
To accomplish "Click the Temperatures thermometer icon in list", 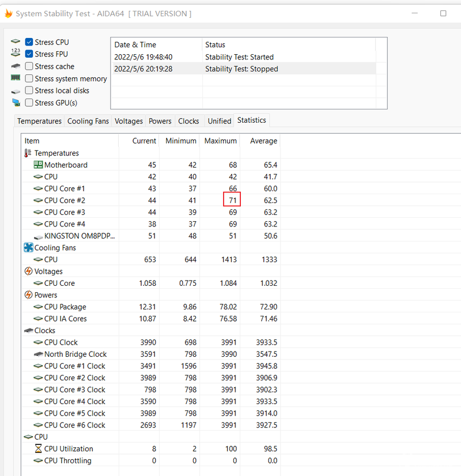I will tap(28, 153).
